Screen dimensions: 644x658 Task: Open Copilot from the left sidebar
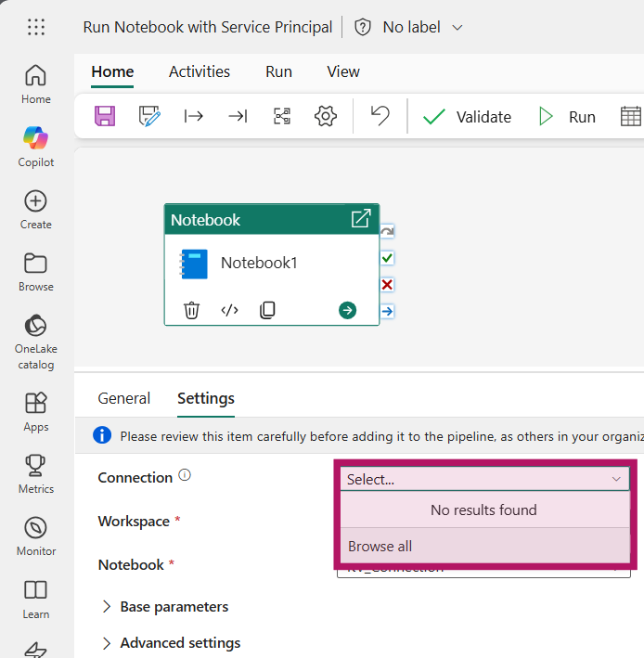36,146
